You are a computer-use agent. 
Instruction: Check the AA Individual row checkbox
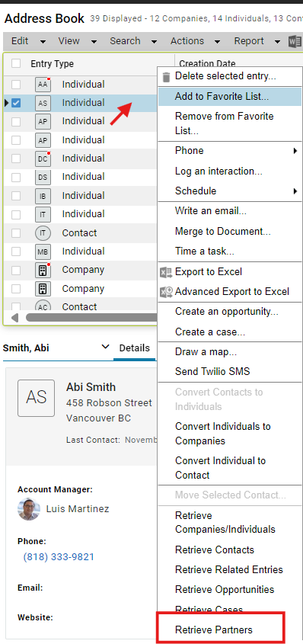point(16,85)
